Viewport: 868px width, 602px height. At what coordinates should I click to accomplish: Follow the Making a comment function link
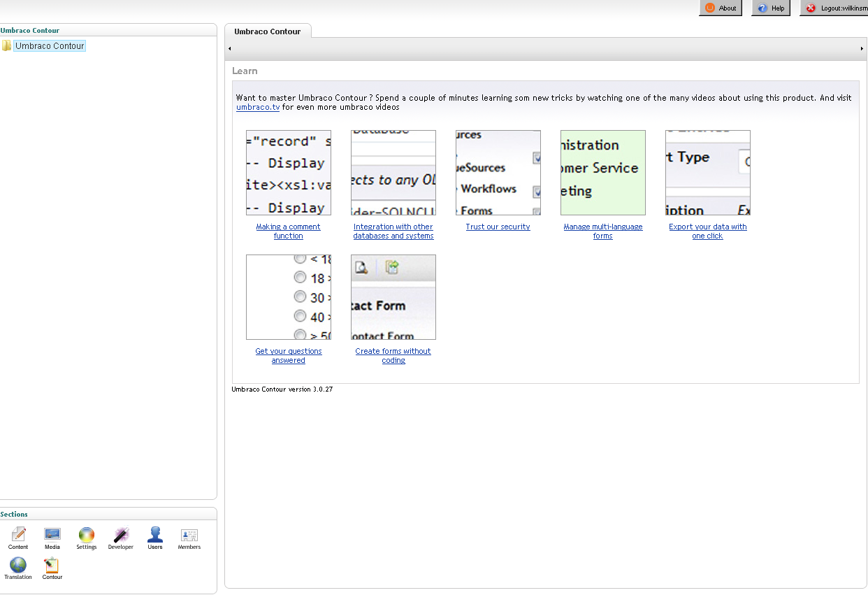click(289, 231)
